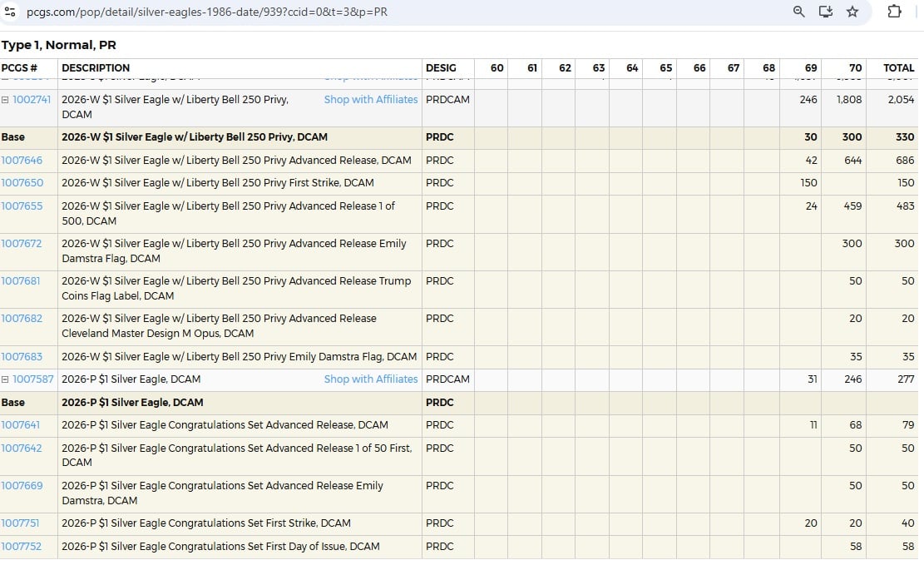This screenshot has height=565, width=924.
Task: Click Shop with Affiliates for 2026-P Silver Eagle
Action: [x=371, y=379]
